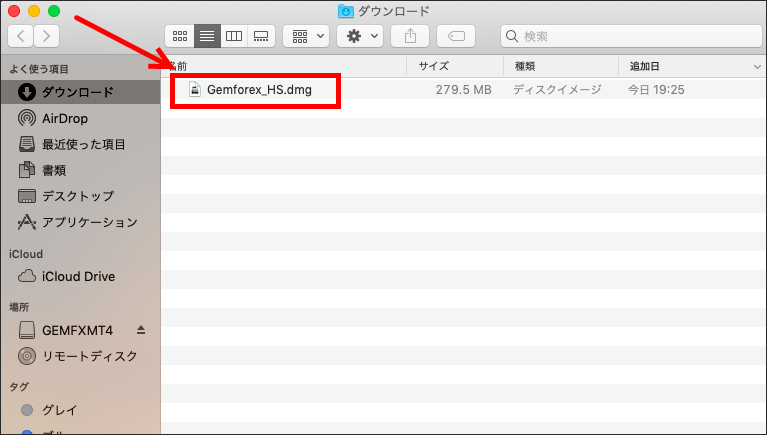Click the Share toolbar button

tap(410, 36)
